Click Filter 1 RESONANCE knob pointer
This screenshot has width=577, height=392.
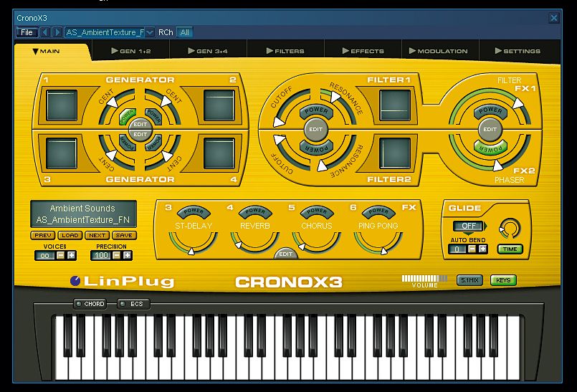click(x=335, y=97)
